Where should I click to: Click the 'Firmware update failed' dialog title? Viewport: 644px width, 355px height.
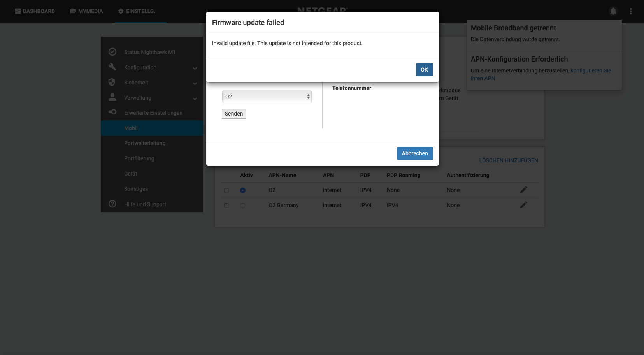(x=248, y=23)
